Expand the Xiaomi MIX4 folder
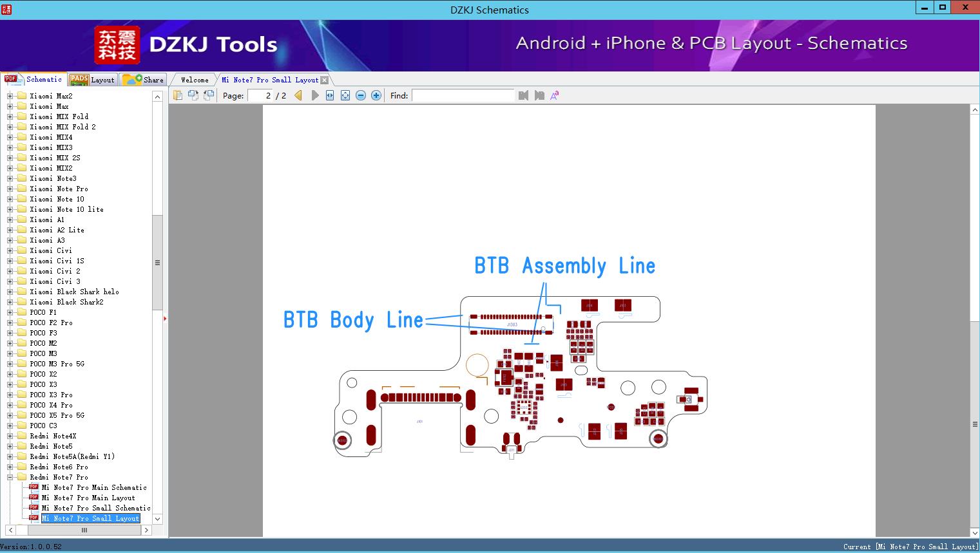 coord(10,137)
